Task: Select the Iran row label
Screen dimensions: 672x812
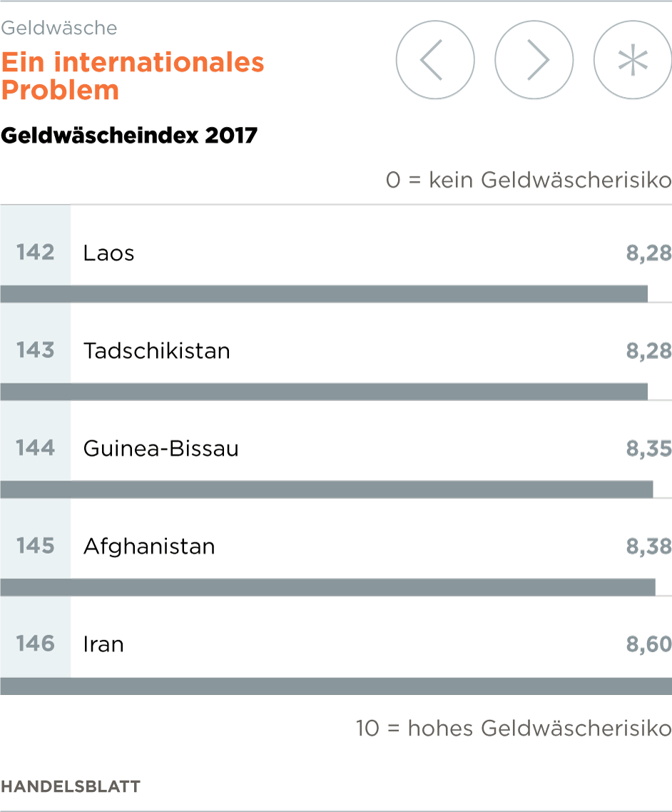Action: tap(103, 644)
